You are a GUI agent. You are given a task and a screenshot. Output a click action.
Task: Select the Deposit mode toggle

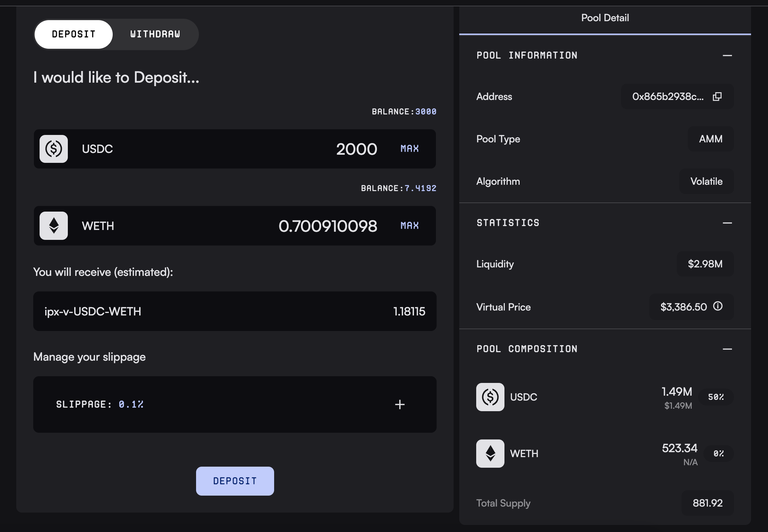73,34
